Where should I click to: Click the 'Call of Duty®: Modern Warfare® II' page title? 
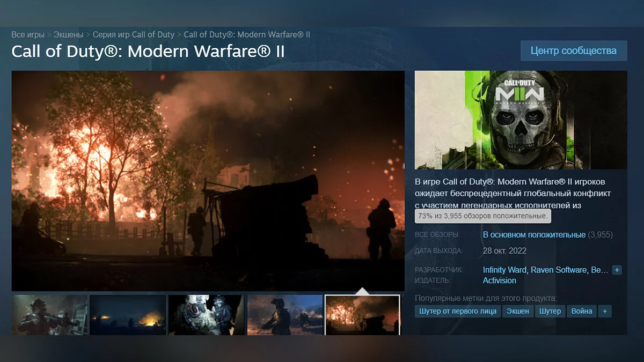(148, 51)
